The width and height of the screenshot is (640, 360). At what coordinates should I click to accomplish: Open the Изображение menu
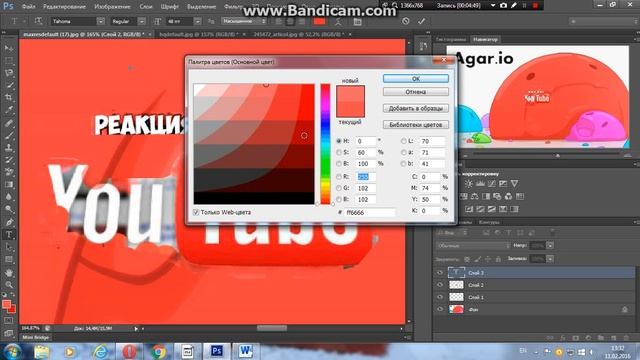(x=112, y=7)
